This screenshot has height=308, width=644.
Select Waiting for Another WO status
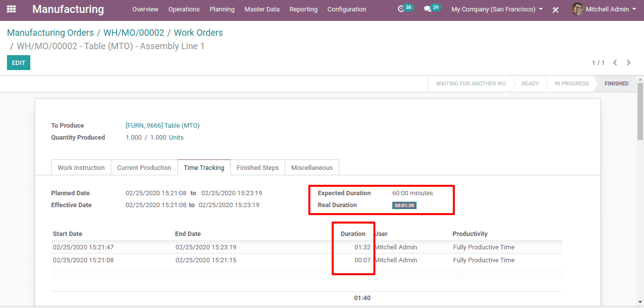click(471, 83)
